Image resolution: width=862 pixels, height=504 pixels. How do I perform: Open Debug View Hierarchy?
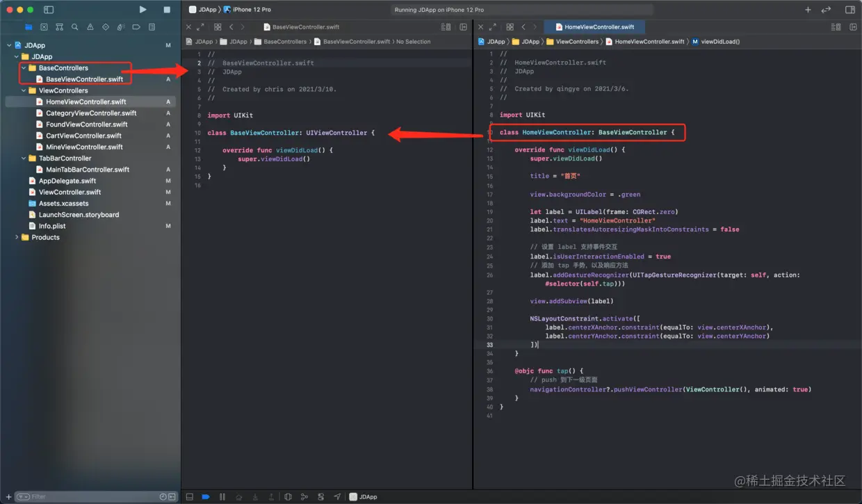288,496
